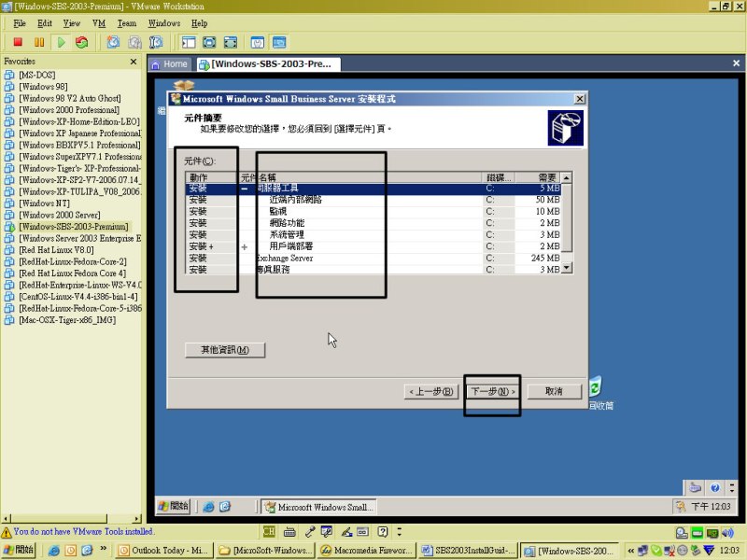This screenshot has height=560, width=747.
Task: Open the Team menu
Action: coord(127,23)
